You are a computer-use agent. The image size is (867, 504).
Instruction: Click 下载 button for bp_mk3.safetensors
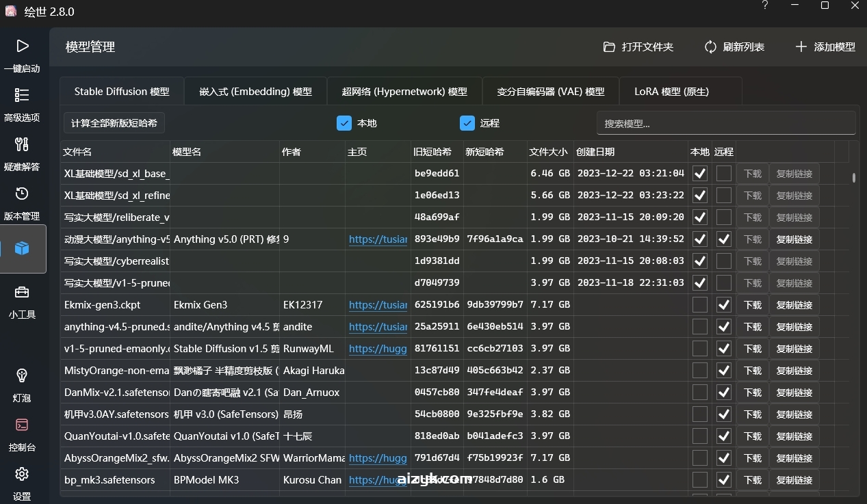click(x=752, y=480)
